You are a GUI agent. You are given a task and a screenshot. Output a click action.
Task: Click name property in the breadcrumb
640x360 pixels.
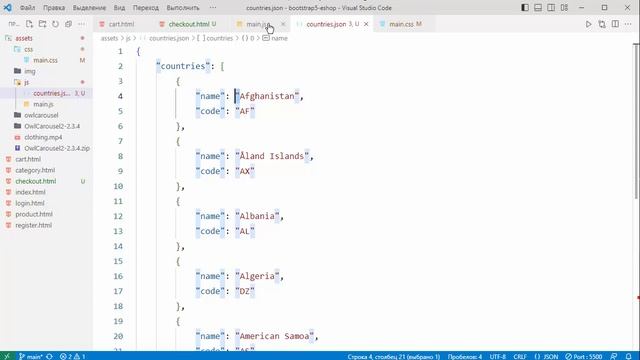(x=275, y=38)
